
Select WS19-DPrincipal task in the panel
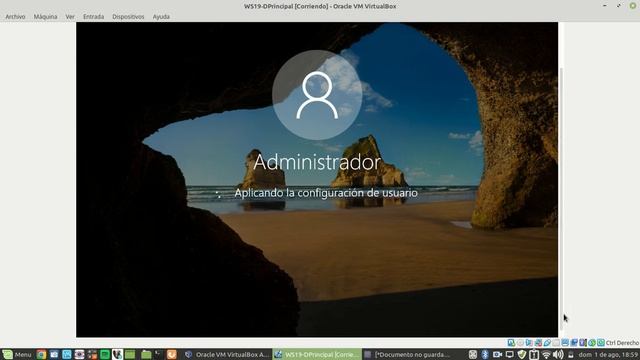click(317, 355)
